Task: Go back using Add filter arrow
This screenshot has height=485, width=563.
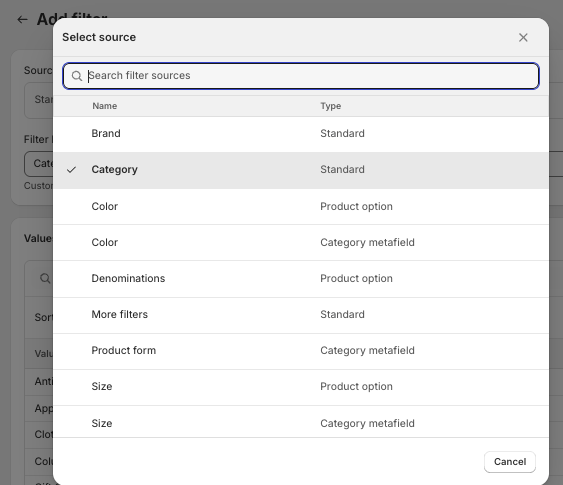Action: [22, 19]
